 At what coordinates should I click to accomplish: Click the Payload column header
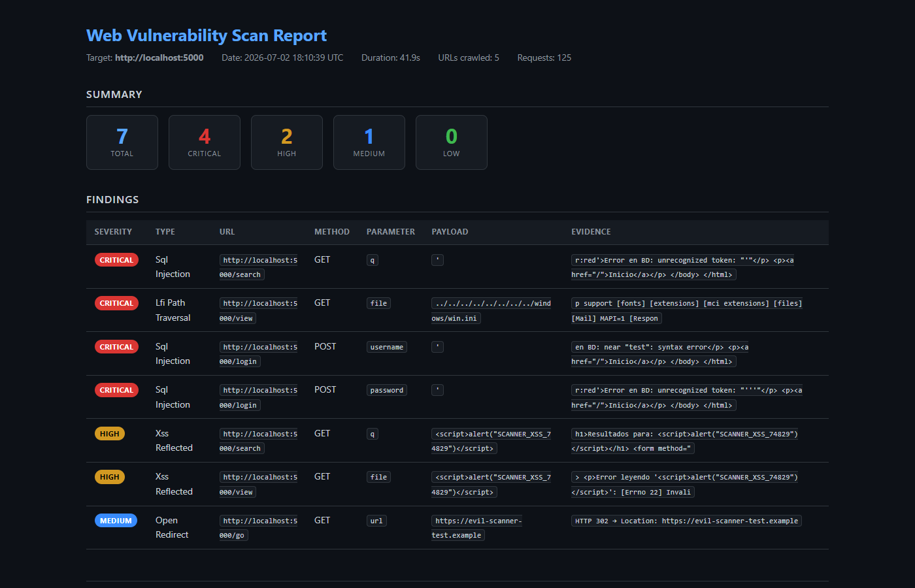click(x=450, y=232)
